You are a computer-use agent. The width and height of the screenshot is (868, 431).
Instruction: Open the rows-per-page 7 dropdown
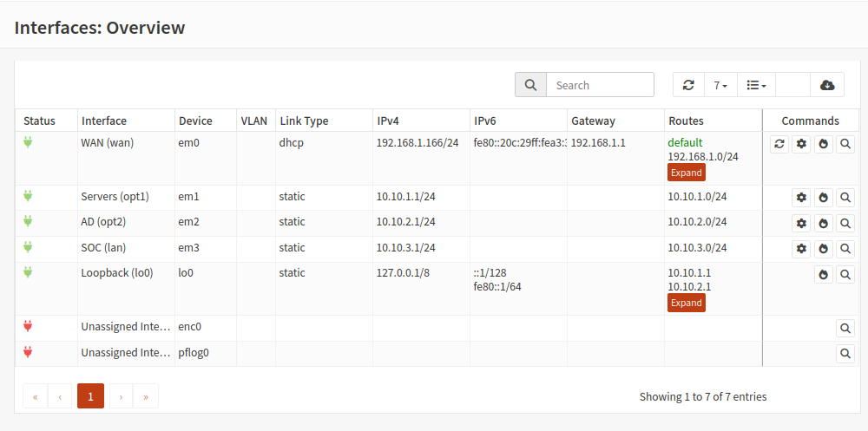720,85
